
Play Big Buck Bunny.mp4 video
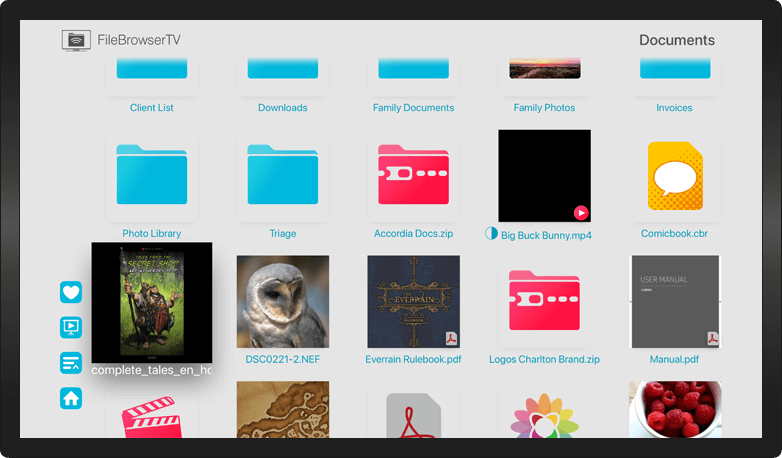pos(544,175)
